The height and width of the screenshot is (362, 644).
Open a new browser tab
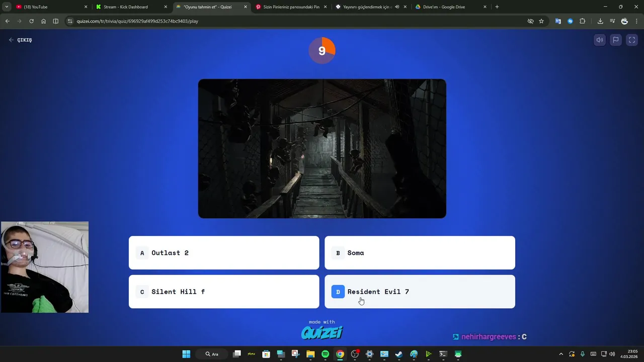click(x=497, y=7)
